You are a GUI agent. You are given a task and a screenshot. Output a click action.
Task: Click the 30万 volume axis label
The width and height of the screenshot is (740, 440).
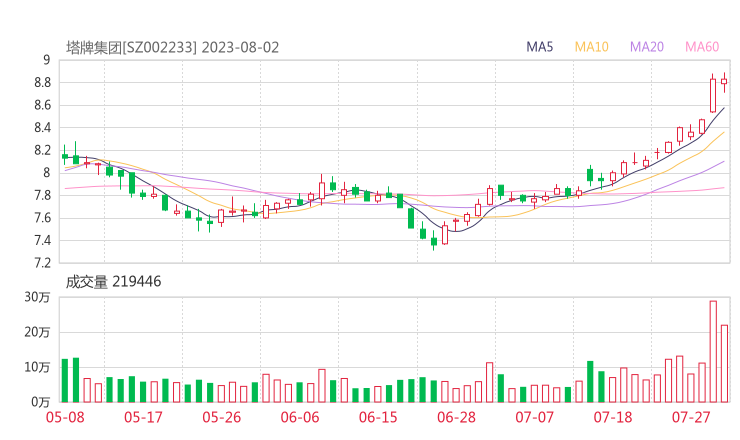tap(37, 297)
